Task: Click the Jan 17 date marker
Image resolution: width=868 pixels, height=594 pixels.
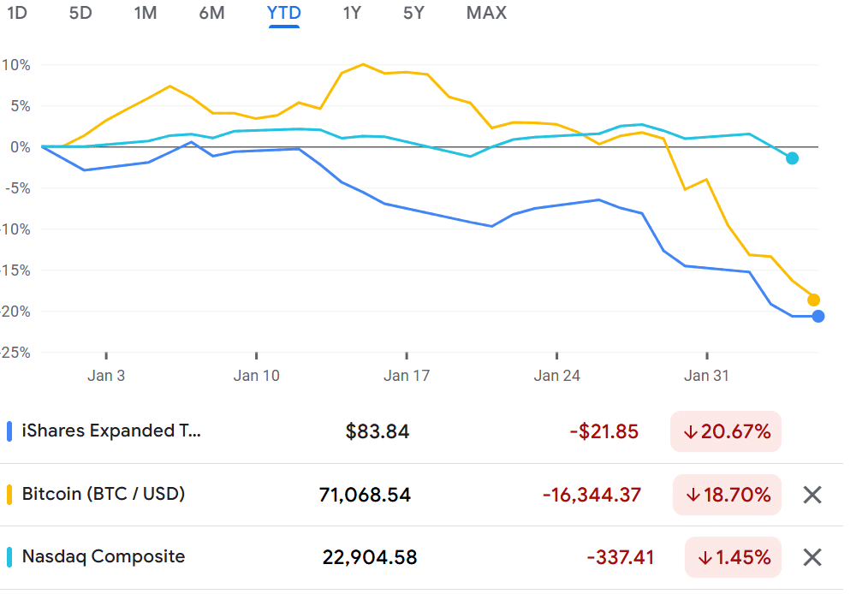Action: click(407, 375)
